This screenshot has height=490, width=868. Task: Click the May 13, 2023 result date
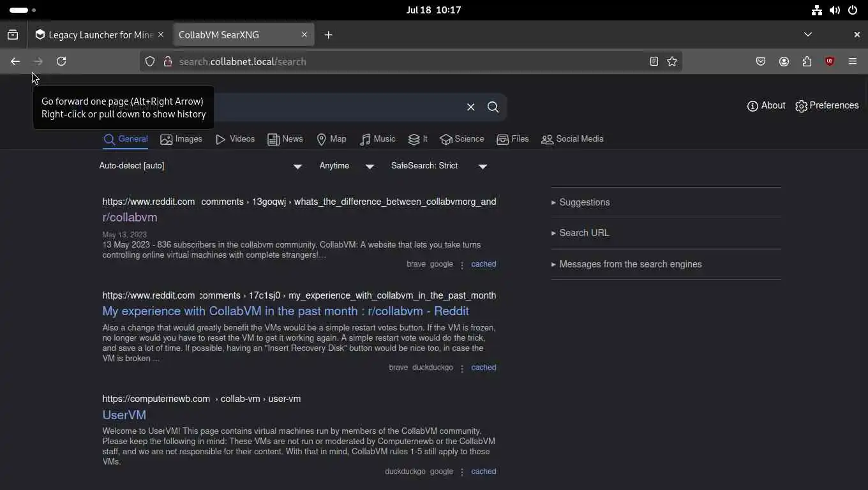pos(124,235)
